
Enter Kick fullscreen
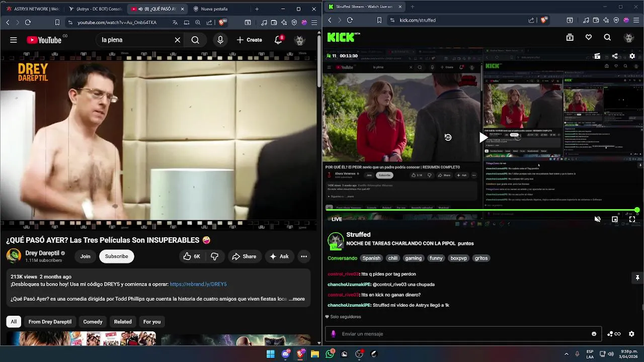(x=632, y=219)
